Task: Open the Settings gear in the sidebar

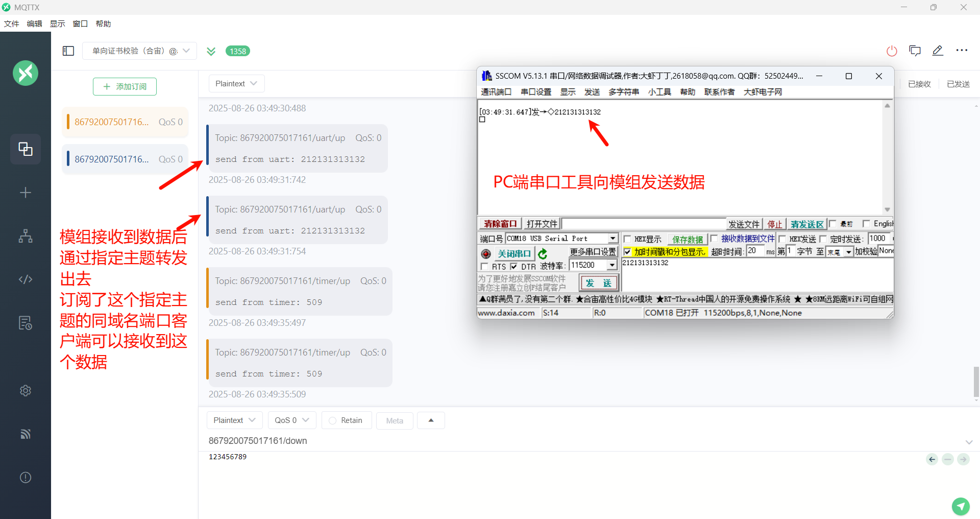Action: 26,391
